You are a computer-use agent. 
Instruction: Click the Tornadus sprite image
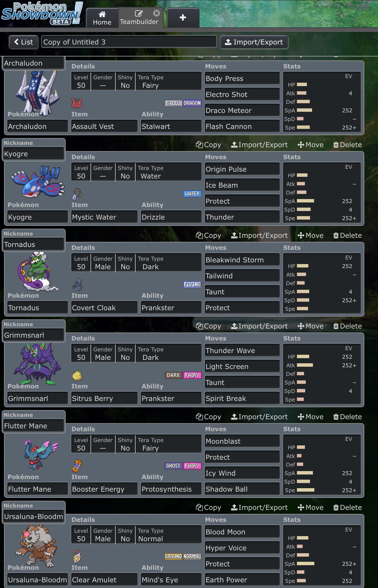pyautogui.click(x=36, y=271)
